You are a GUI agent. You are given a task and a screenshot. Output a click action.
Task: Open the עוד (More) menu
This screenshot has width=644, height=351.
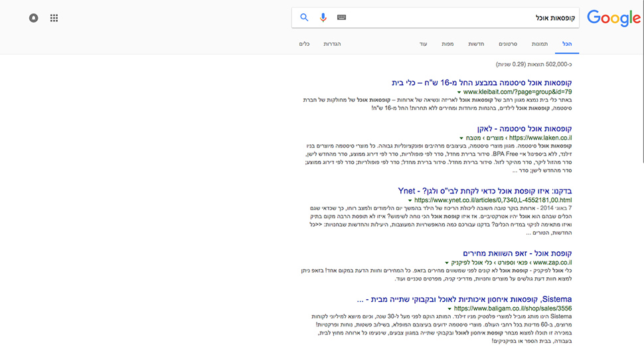(423, 44)
